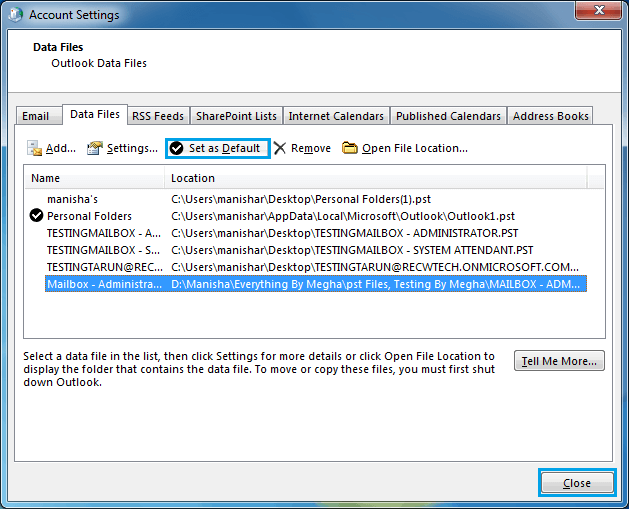Screen dimensions: 629x509
Task: Select Mailbox - Administra... data file name
Action: point(104,284)
